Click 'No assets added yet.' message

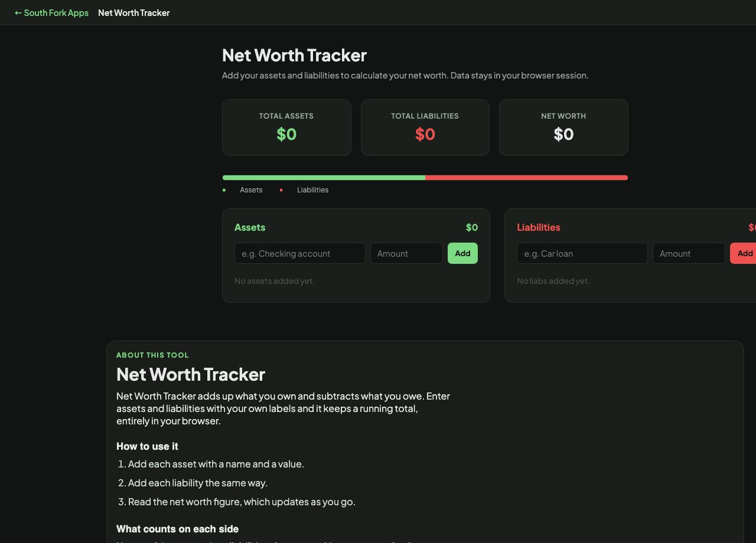click(275, 281)
